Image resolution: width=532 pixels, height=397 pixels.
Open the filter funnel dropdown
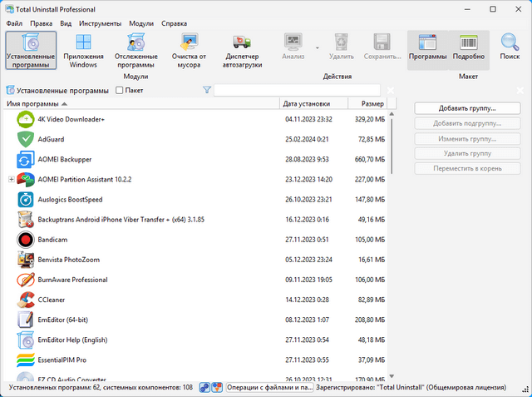click(206, 90)
